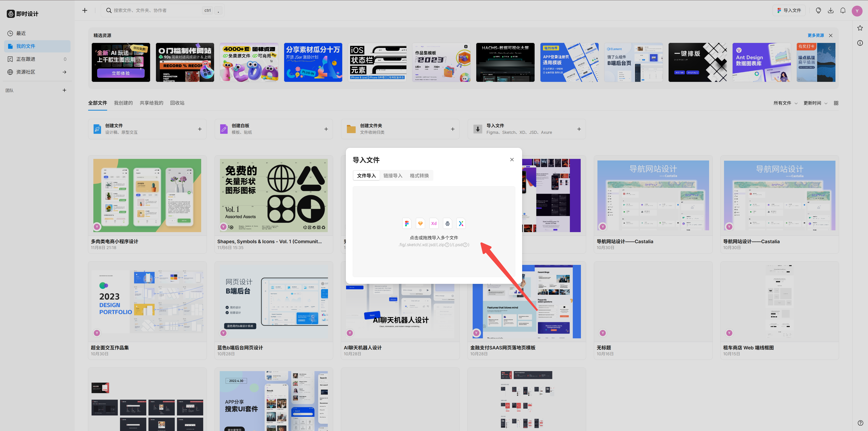
Task: Open the lightbulb tips icon
Action: [x=818, y=10]
